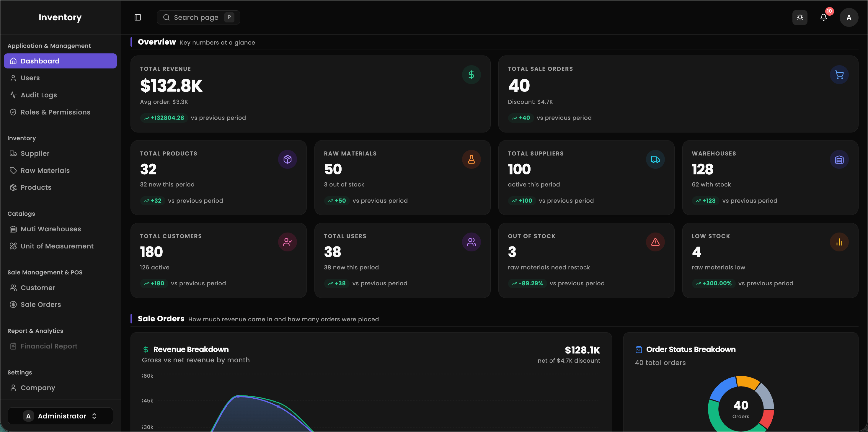Toggle the sidebar collapse icon
868x432 pixels.
tap(138, 17)
